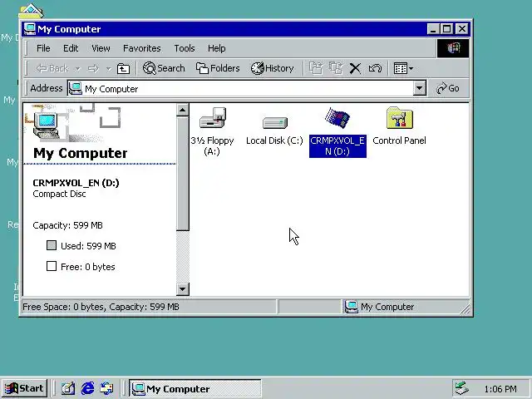Screen dimensions: 532x399
Task: Click the "Compact Disc" text in info pane
Action: click(59, 194)
